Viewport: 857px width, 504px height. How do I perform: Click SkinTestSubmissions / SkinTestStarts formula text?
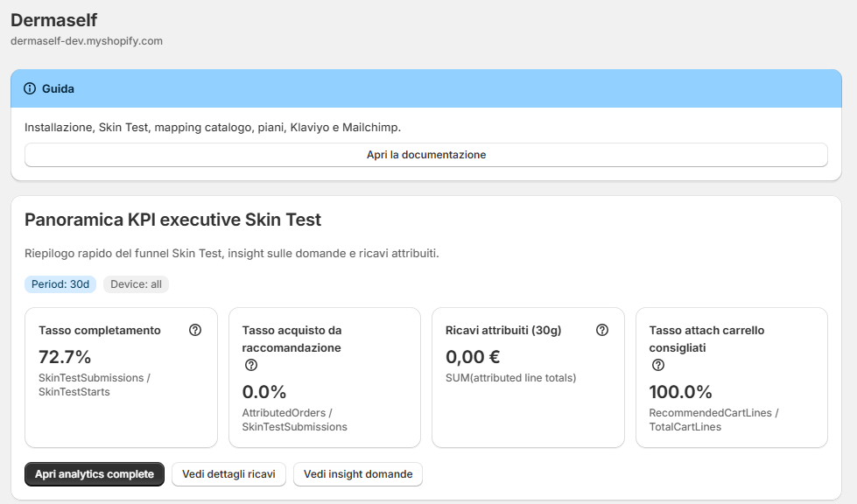click(94, 385)
